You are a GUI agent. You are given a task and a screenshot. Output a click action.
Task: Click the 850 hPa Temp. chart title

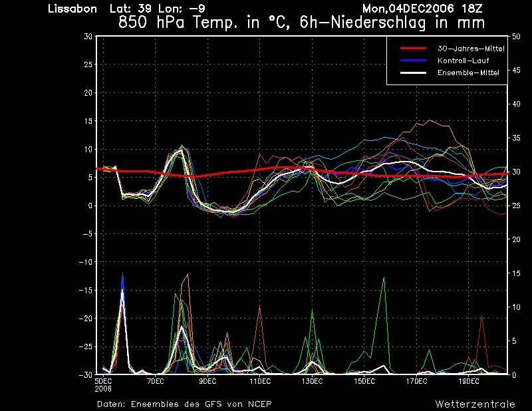tap(301, 22)
